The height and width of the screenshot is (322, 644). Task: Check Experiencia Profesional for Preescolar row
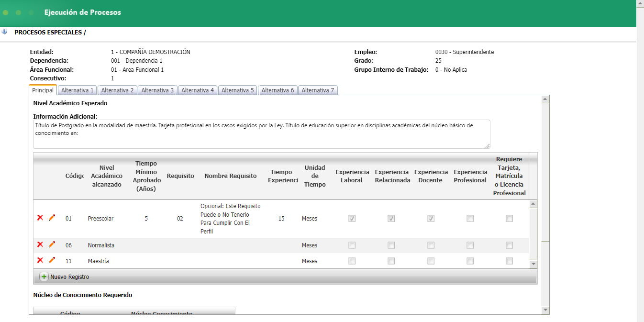pos(470,219)
